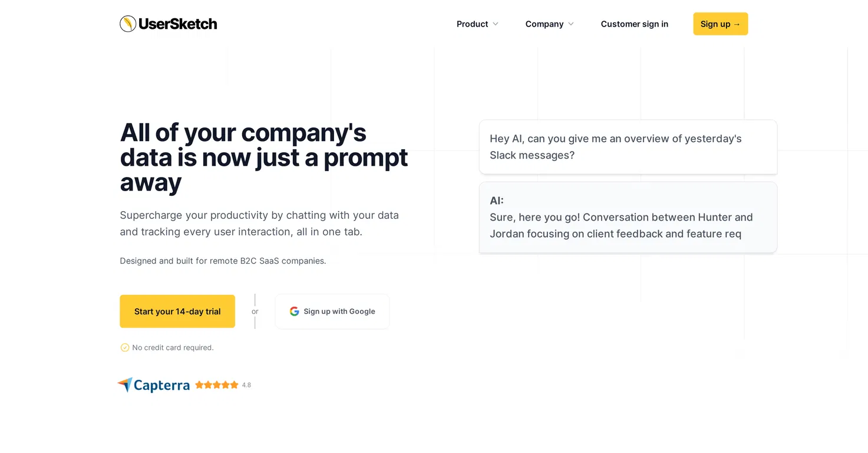The image size is (868, 453).
Task: Click the Capterra arrow logo
Action: point(125,385)
